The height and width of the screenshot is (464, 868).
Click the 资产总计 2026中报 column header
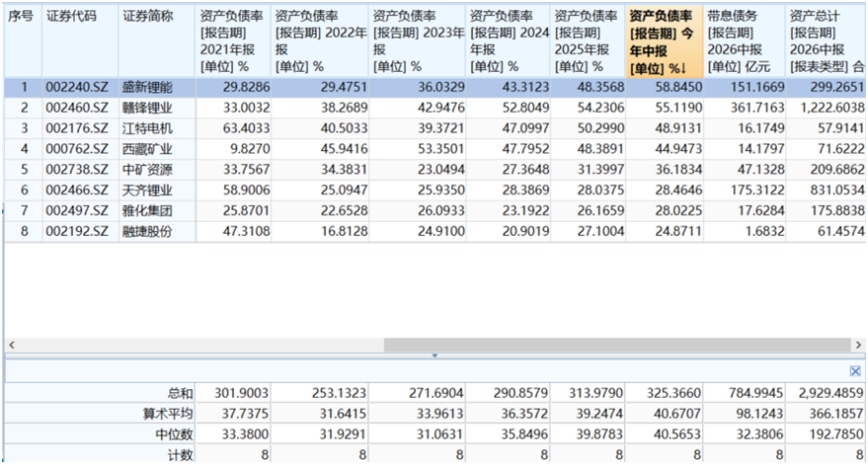click(828, 41)
